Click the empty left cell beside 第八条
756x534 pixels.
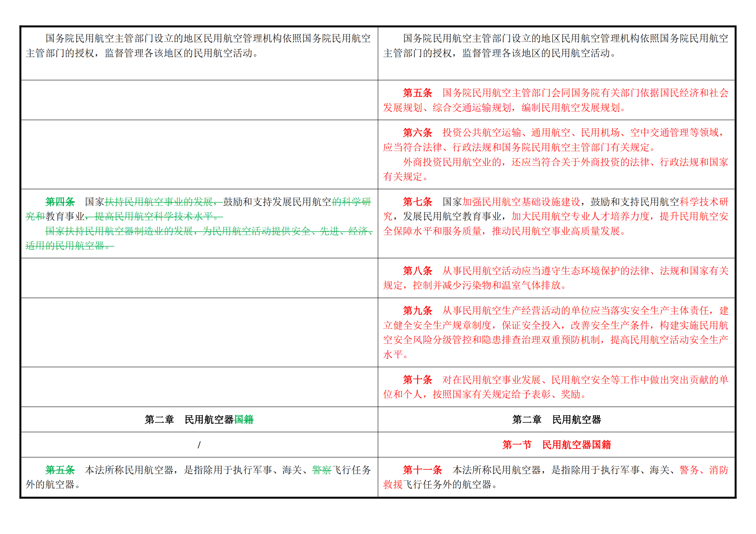tap(199, 278)
